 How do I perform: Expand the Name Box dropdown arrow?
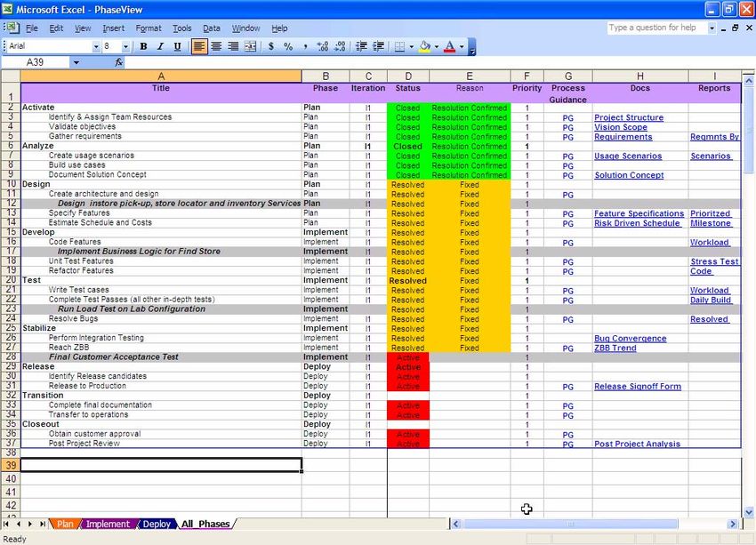76,62
